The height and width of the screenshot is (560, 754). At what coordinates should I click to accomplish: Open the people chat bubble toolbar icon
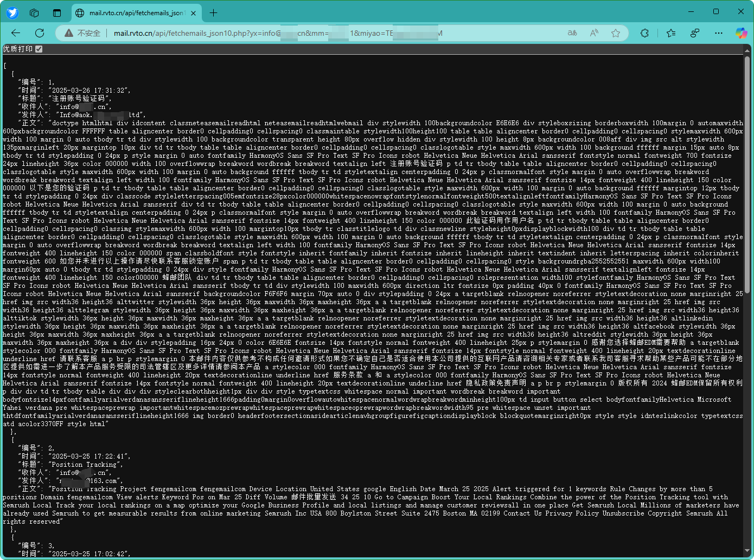[x=695, y=33]
